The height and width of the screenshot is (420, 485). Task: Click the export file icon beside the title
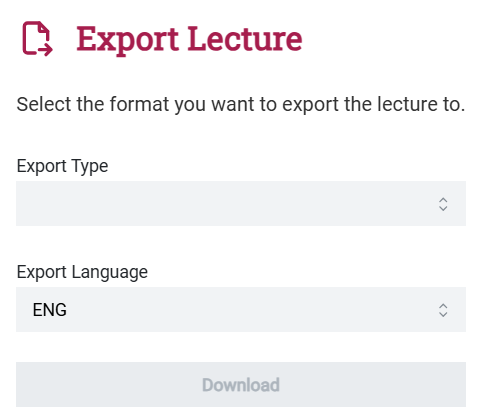click(x=37, y=38)
